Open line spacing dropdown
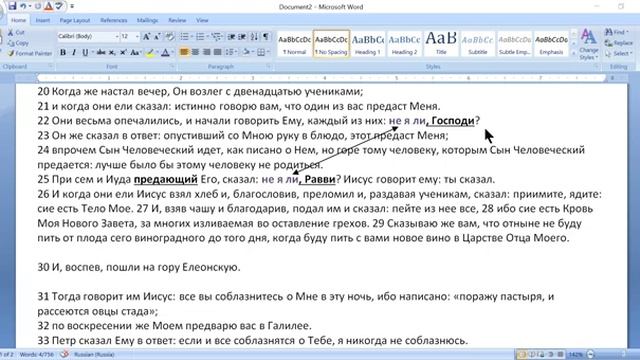Screen dimensions: 640x360 (x=231, y=52)
